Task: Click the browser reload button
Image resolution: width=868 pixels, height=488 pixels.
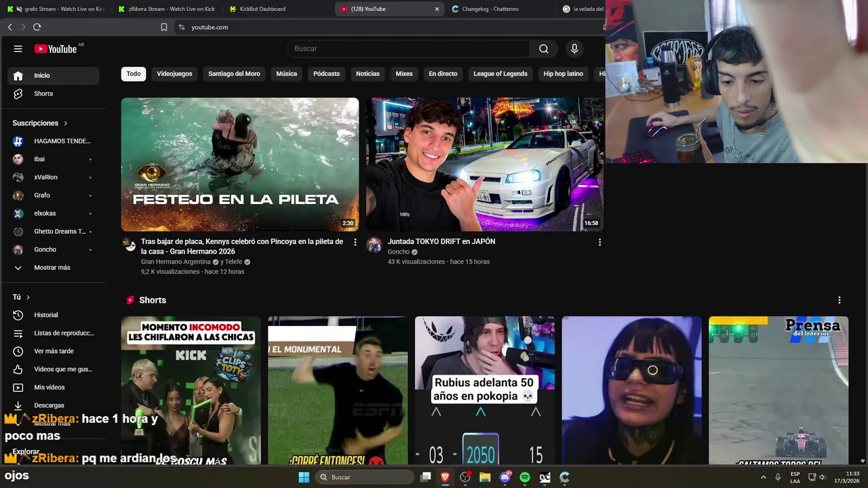Action: [x=37, y=27]
